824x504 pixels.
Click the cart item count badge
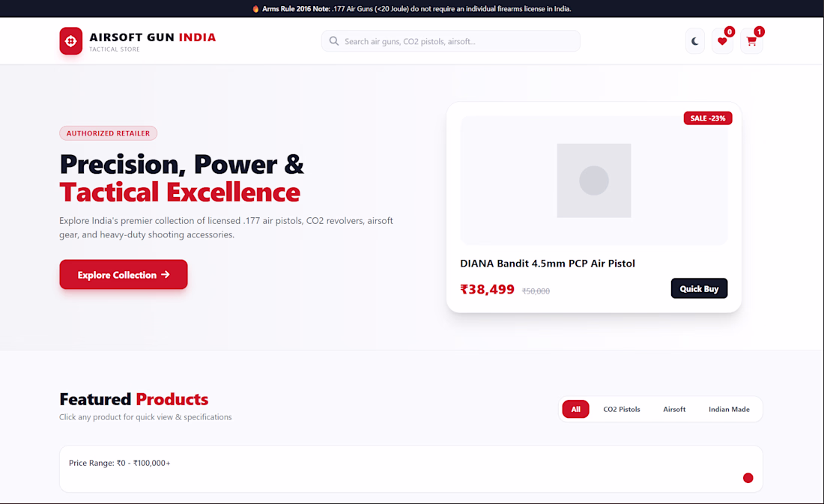point(759,32)
